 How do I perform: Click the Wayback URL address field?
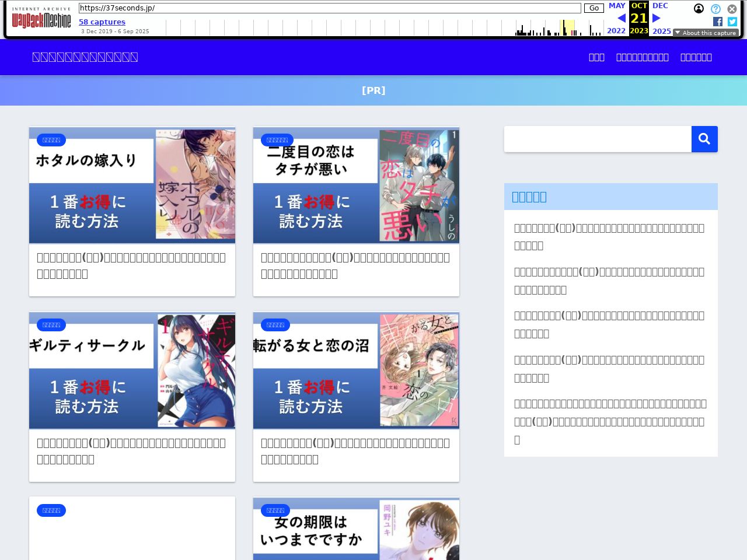coord(330,8)
